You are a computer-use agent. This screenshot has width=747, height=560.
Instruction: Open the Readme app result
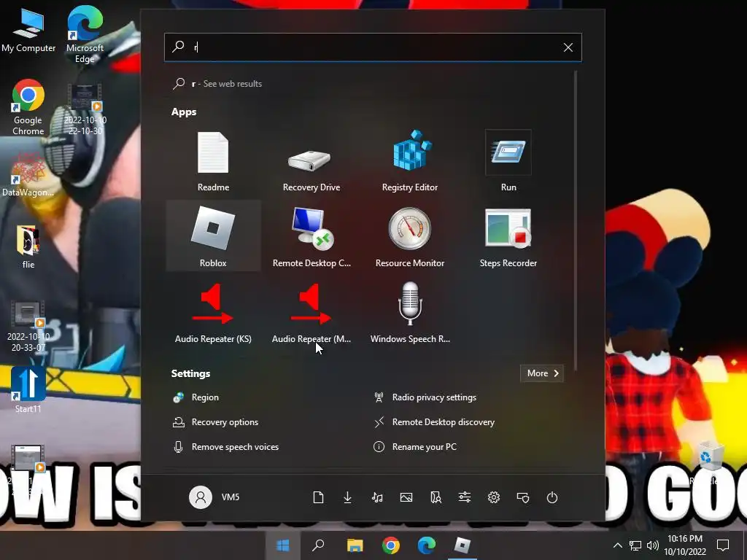point(213,160)
